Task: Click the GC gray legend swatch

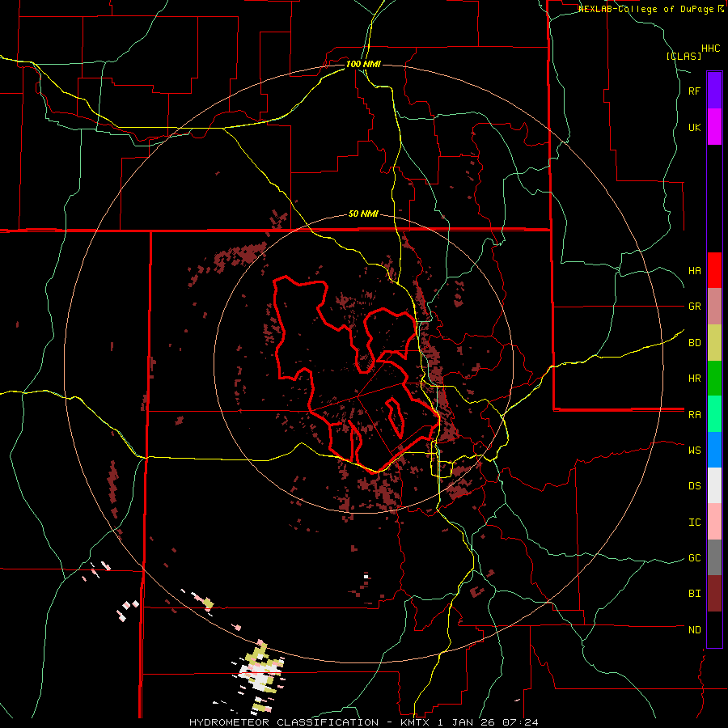Action: 714,557
